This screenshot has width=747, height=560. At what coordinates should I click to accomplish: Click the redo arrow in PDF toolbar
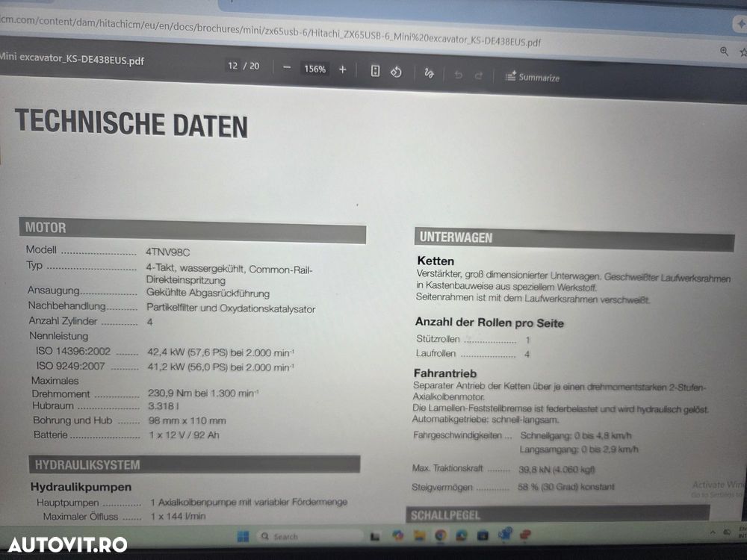(479, 75)
